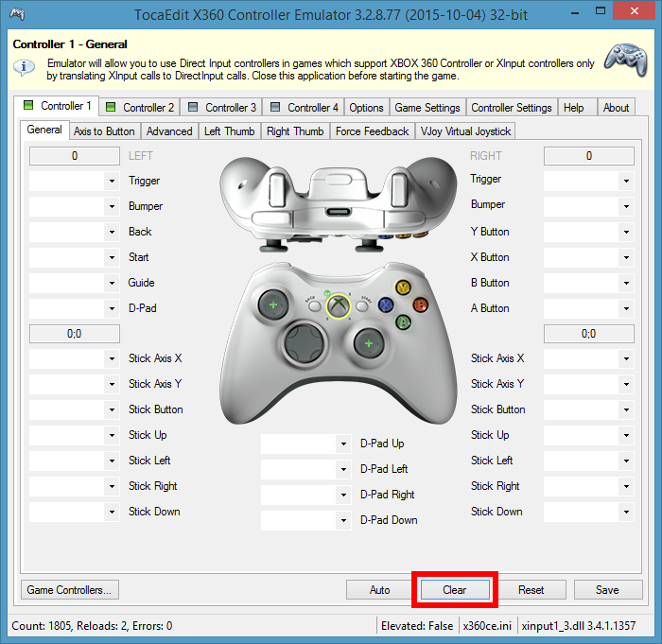Viewport: 662px width, 644px height.
Task: Open the D-Pad mapping dropdown
Action: (112, 308)
